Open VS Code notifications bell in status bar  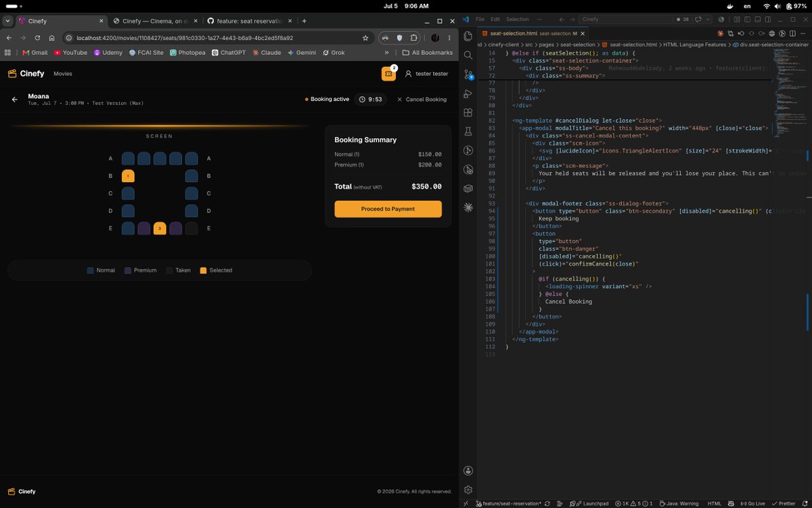coord(805,503)
